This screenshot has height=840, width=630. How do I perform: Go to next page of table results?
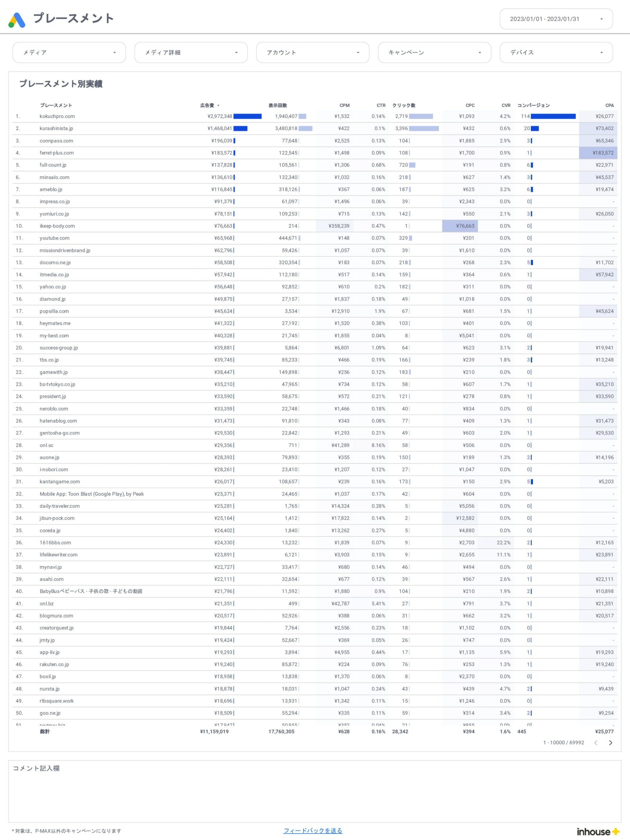point(610,743)
